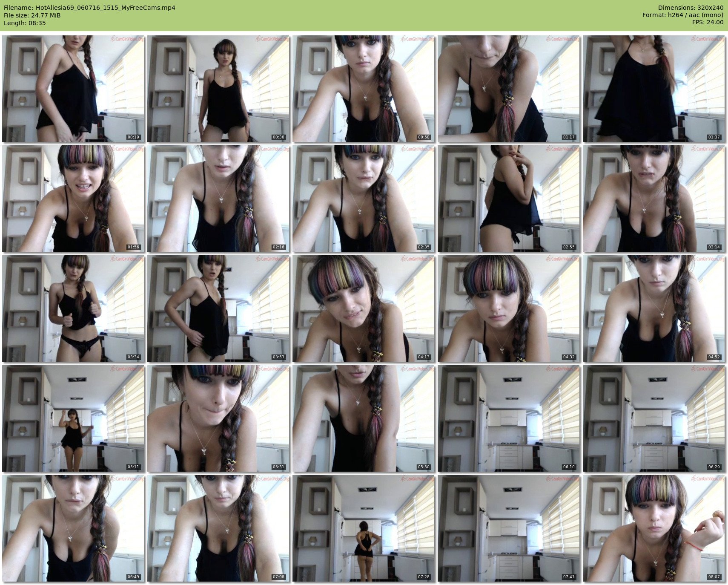Click the 'Length: 08:35' text
The width and height of the screenshot is (728, 585).
click(25, 23)
